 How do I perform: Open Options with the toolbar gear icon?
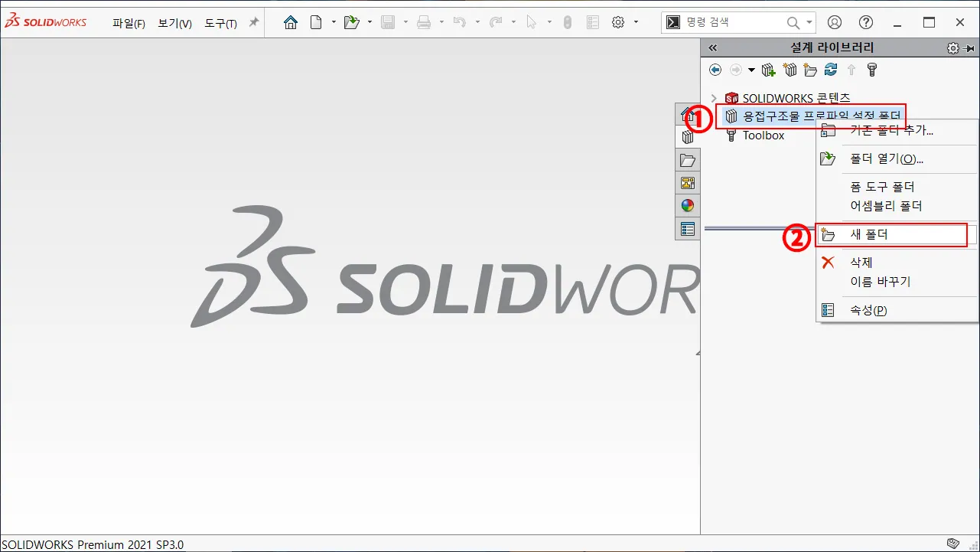click(x=618, y=23)
